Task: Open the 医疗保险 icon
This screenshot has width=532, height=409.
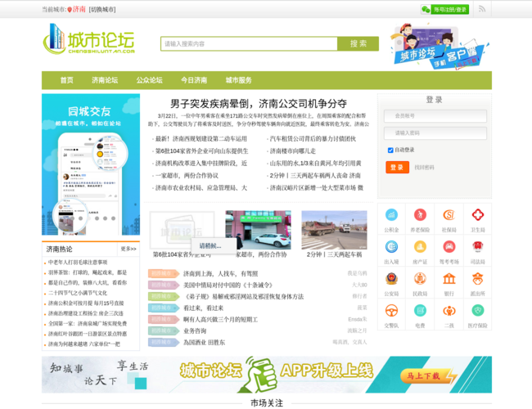Action: point(477,312)
